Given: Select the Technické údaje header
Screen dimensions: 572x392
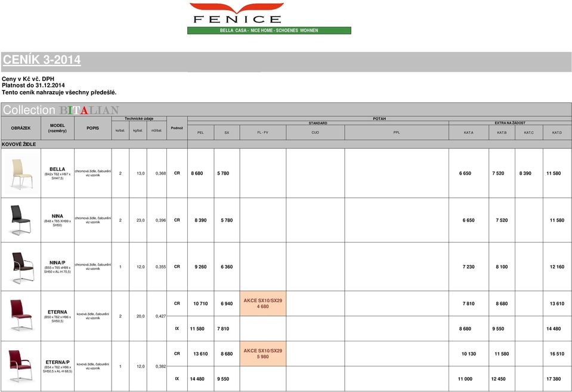Looking at the screenshot, I should coord(139,119).
